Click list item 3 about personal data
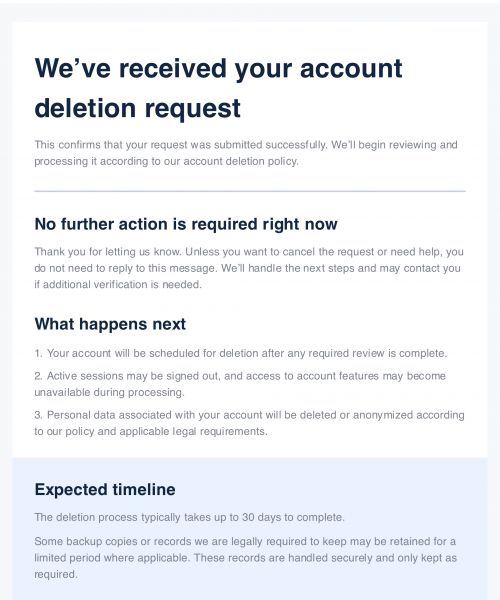Image resolution: width=500 pixels, height=600 pixels. click(x=249, y=423)
